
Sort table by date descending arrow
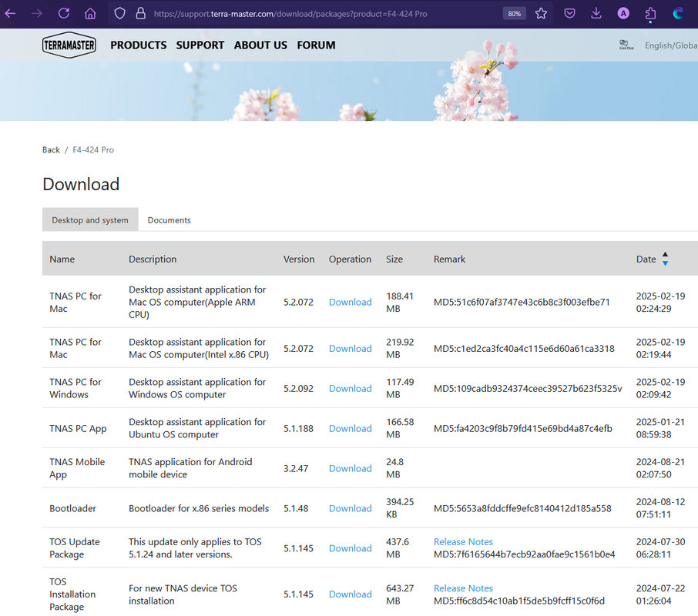(x=665, y=263)
